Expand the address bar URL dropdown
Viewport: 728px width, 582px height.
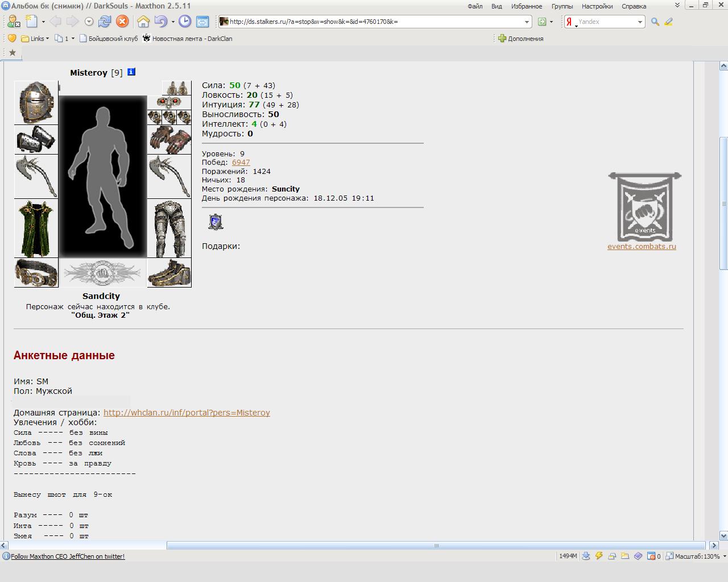(x=527, y=22)
